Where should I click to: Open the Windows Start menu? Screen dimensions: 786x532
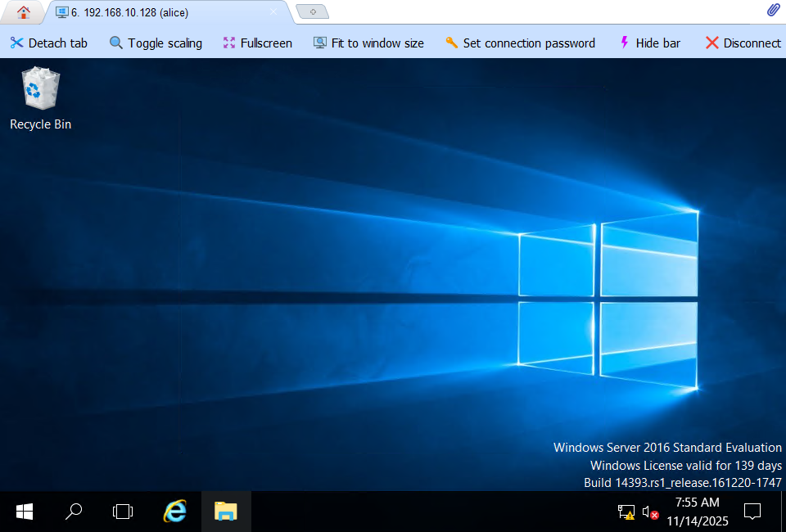[24, 512]
